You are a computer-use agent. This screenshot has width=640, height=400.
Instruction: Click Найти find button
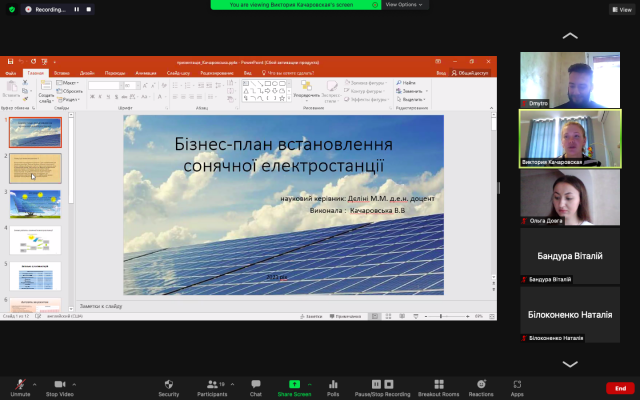click(x=406, y=83)
